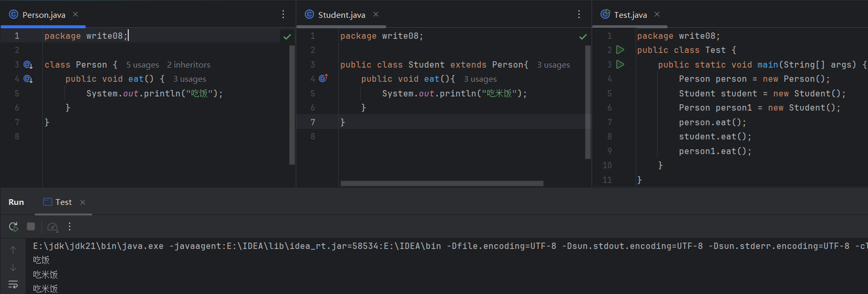Image resolution: width=868 pixels, height=294 pixels.
Task: Click 'person.eat();' line in Test.java
Action: coord(713,122)
